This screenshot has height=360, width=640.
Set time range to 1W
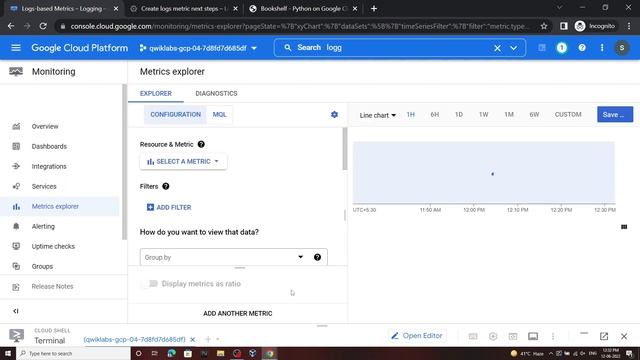tap(484, 115)
